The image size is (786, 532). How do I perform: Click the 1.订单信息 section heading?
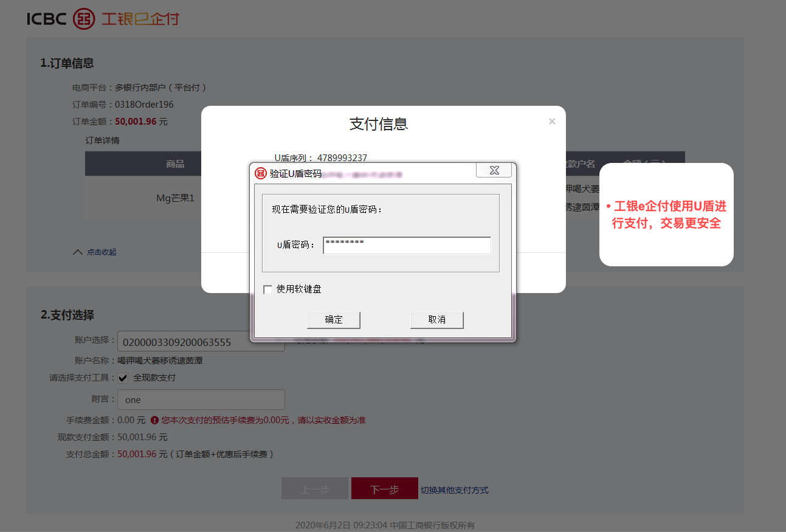pos(67,63)
